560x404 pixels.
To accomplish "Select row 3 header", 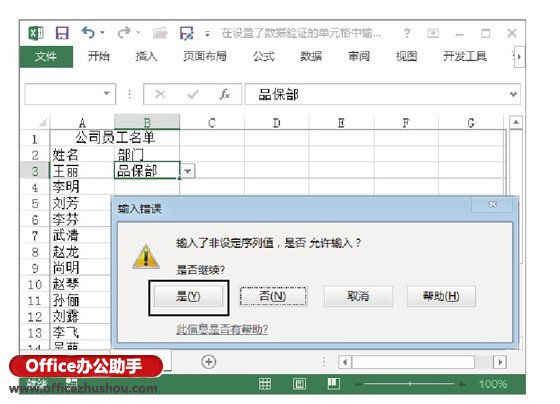I will point(35,171).
